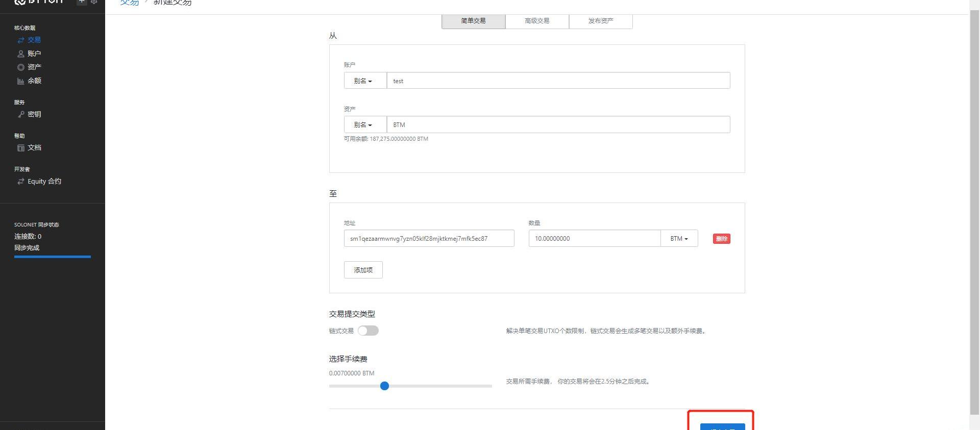
Task: Open 账户 (Accounts) in the sidebar
Action: pos(34,54)
